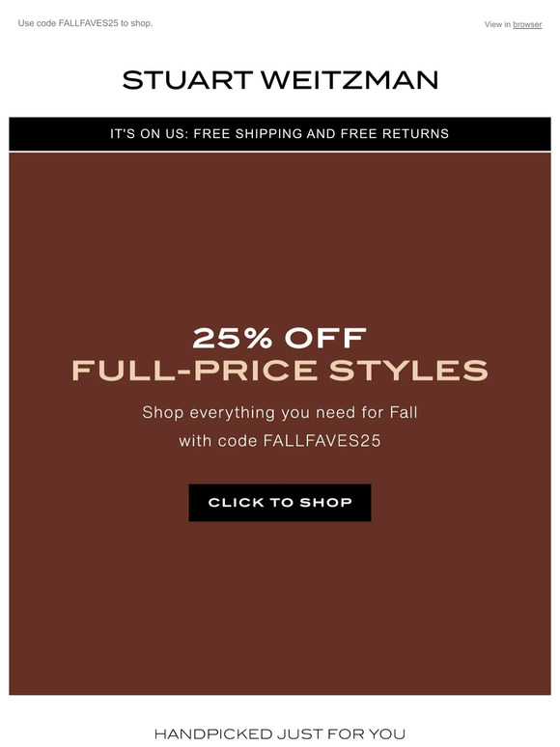
Task: Click the FULL-PRICE STYLES headline text
Action: click(x=280, y=371)
